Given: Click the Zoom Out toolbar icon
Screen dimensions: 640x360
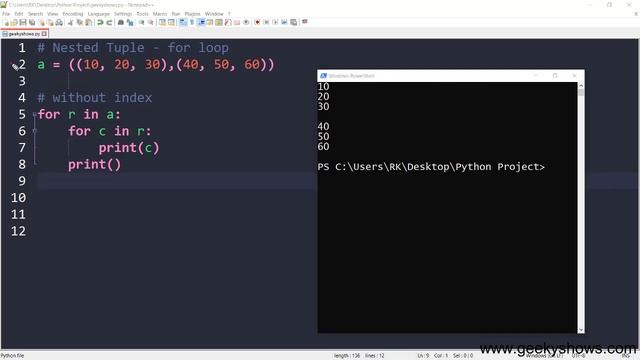Looking at the screenshot, I should click(x=151, y=22).
